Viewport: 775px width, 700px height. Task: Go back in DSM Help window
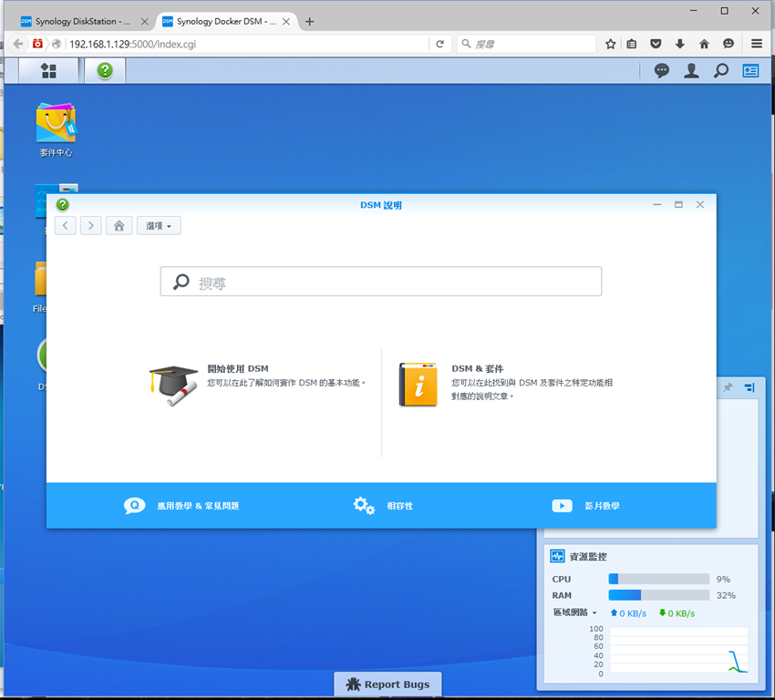click(x=66, y=226)
